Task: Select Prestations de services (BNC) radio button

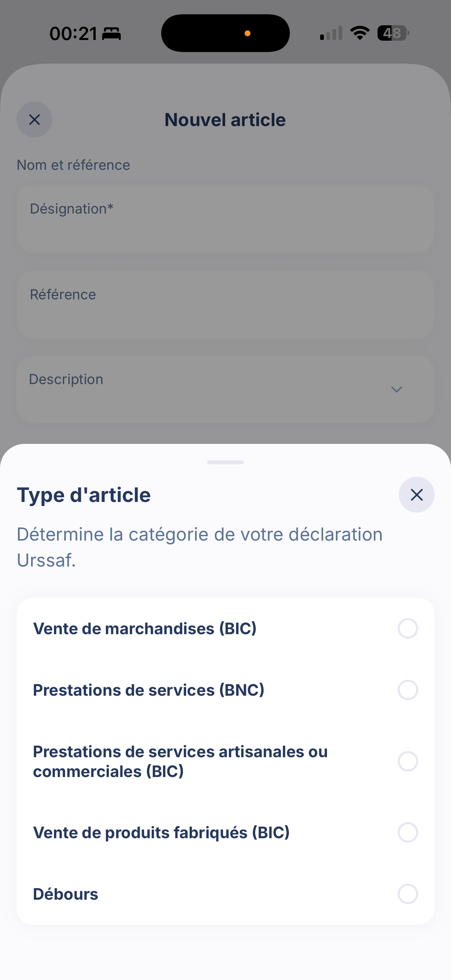Action: click(408, 690)
